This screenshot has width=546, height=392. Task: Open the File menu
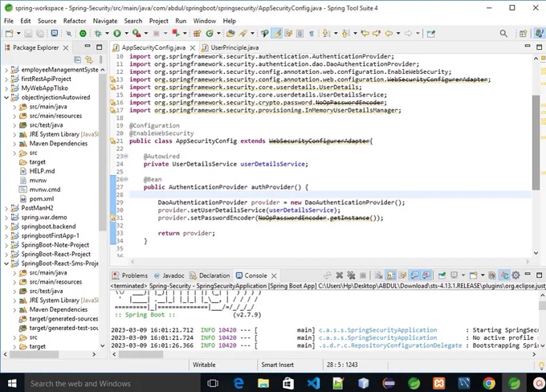click(x=9, y=21)
